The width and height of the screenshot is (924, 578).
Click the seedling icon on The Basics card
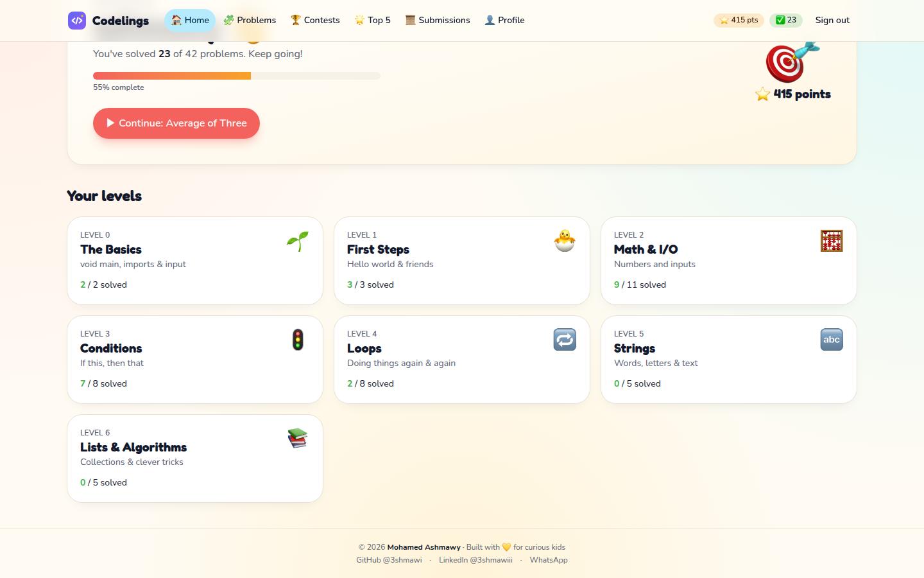coord(298,241)
